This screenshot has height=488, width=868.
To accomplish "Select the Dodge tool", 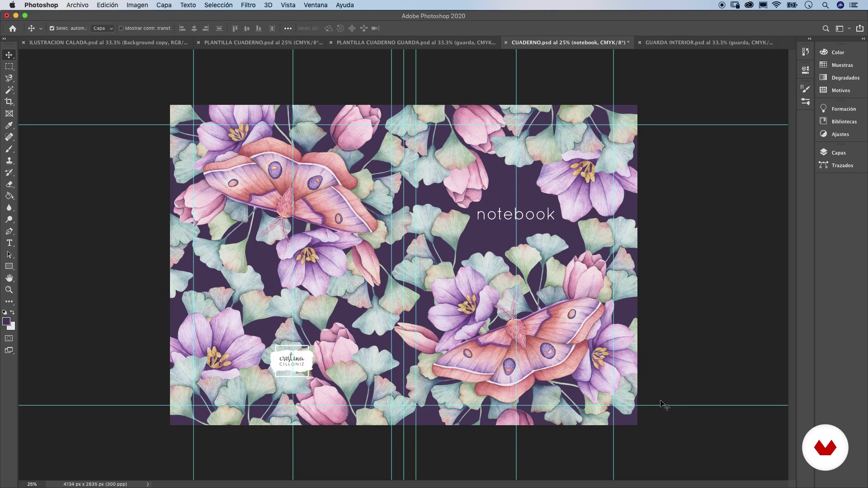I will coord(9,219).
